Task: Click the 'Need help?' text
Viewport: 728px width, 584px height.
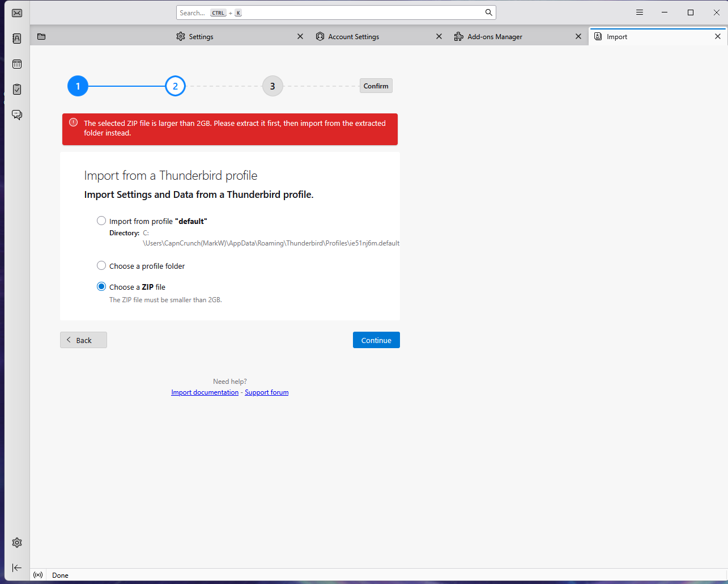Action: [230, 382]
